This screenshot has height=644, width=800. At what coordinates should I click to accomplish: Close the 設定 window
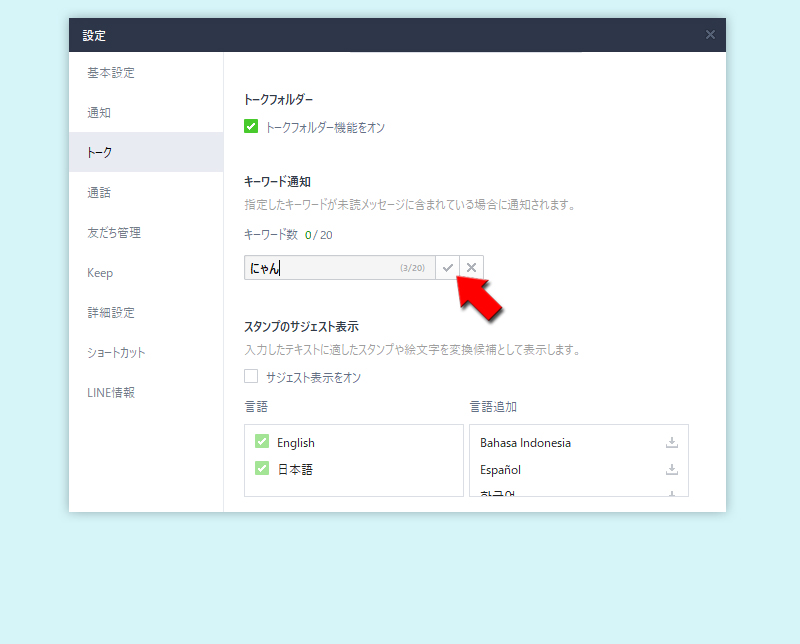pos(710,34)
